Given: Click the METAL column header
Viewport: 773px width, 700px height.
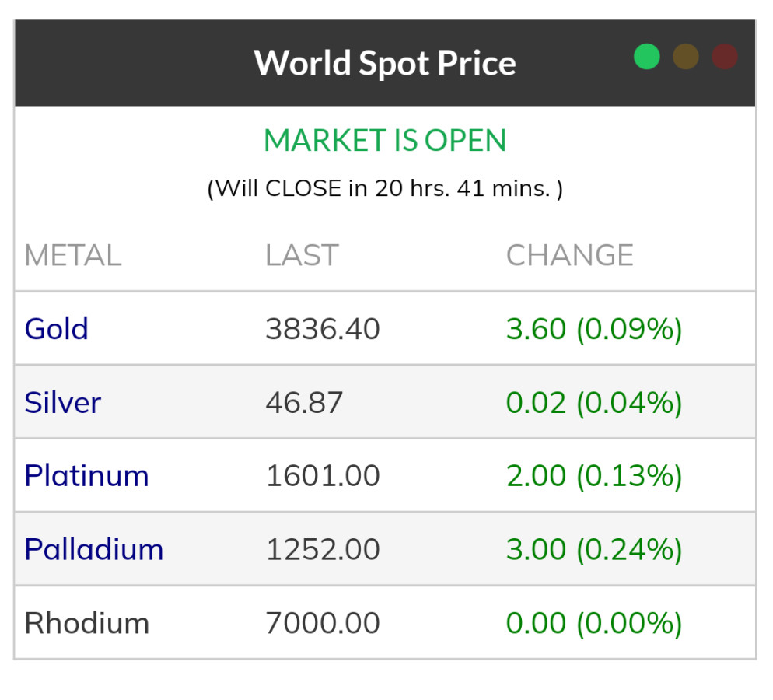Looking at the screenshot, I should (72, 255).
